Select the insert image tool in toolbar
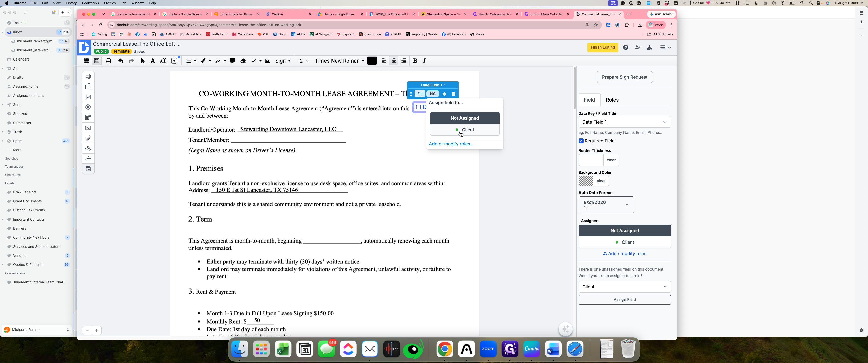Viewport: 868px width, 363px height. pos(267,61)
